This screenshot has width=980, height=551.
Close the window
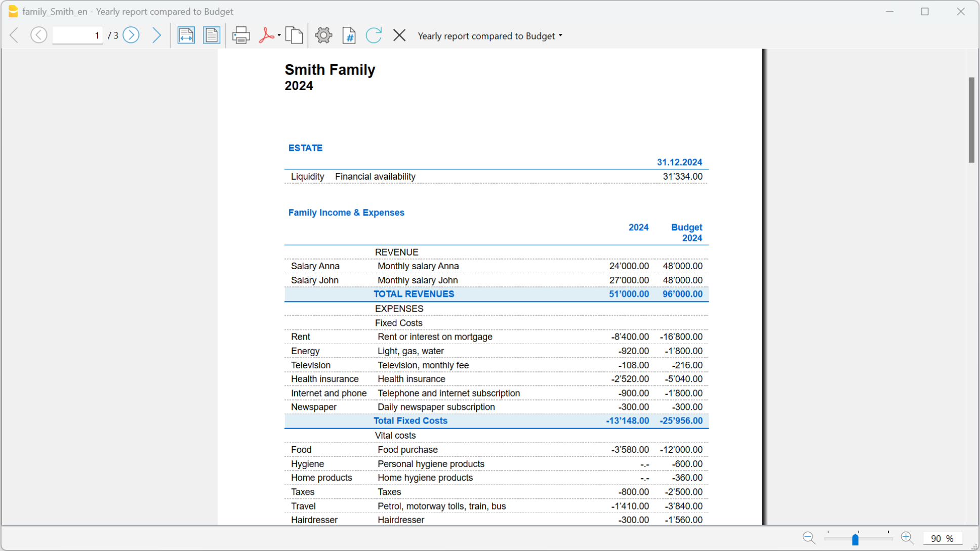961,11
